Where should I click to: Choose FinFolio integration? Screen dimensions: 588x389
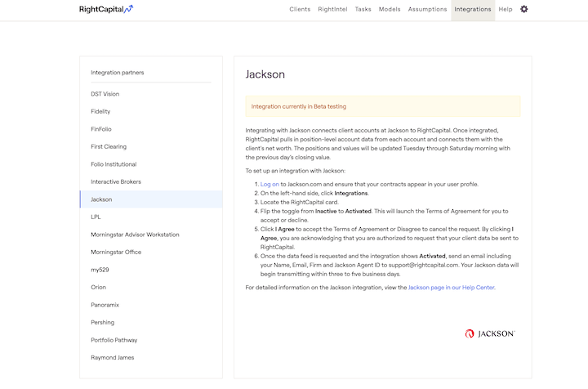(x=151, y=129)
